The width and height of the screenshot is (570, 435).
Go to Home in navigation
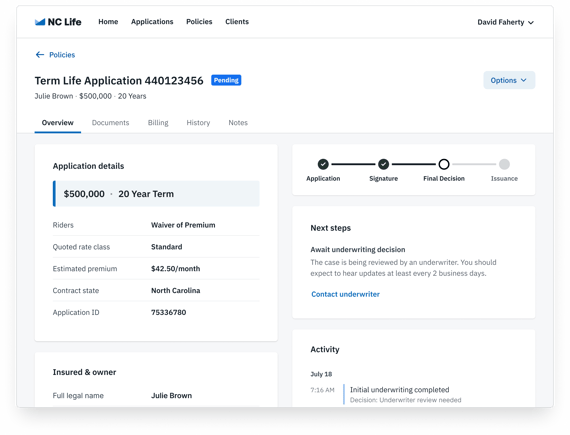108,22
